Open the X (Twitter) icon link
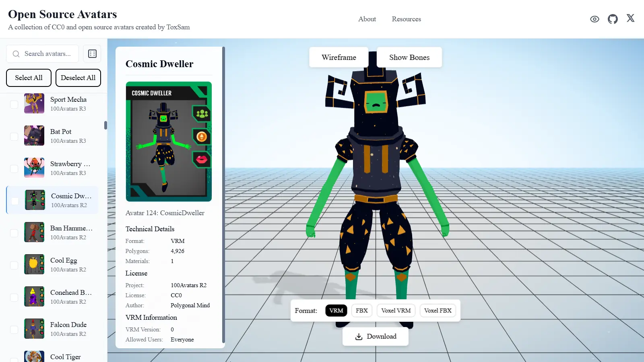The width and height of the screenshot is (644, 362). 630,18
